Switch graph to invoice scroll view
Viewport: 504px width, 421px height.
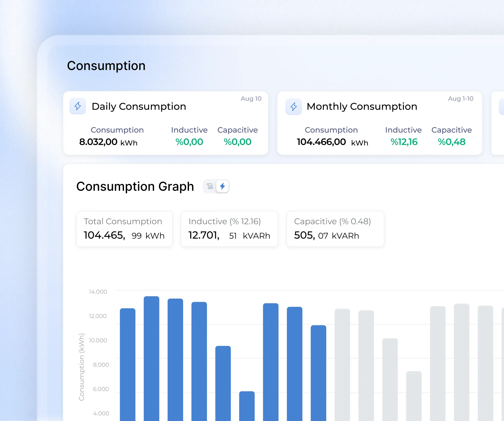[210, 186]
